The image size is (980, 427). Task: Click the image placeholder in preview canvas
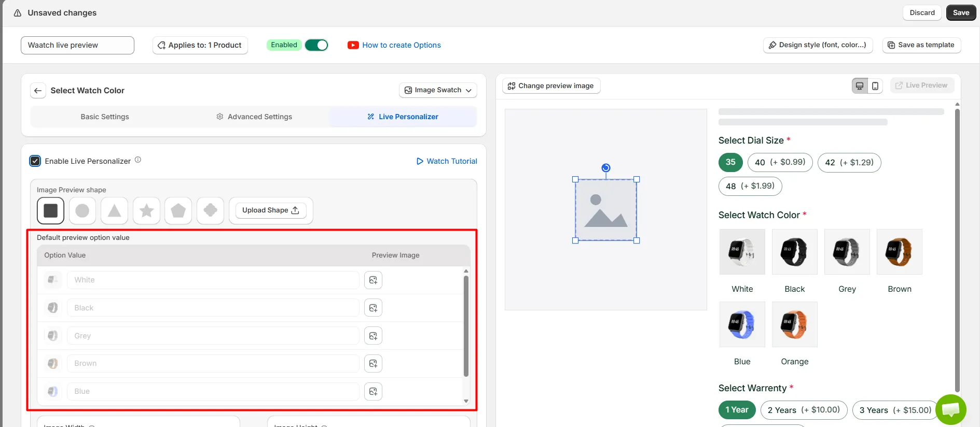pos(606,210)
